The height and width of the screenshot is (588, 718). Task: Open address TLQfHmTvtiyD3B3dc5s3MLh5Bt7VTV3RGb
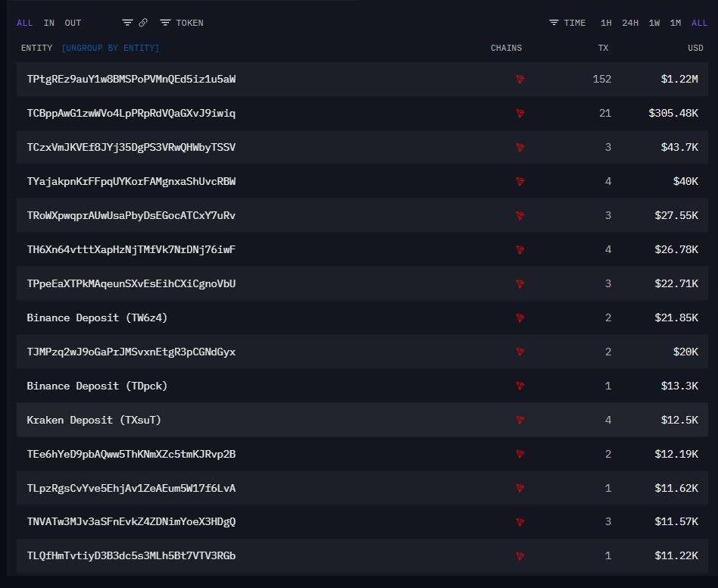tap(131, 556)
